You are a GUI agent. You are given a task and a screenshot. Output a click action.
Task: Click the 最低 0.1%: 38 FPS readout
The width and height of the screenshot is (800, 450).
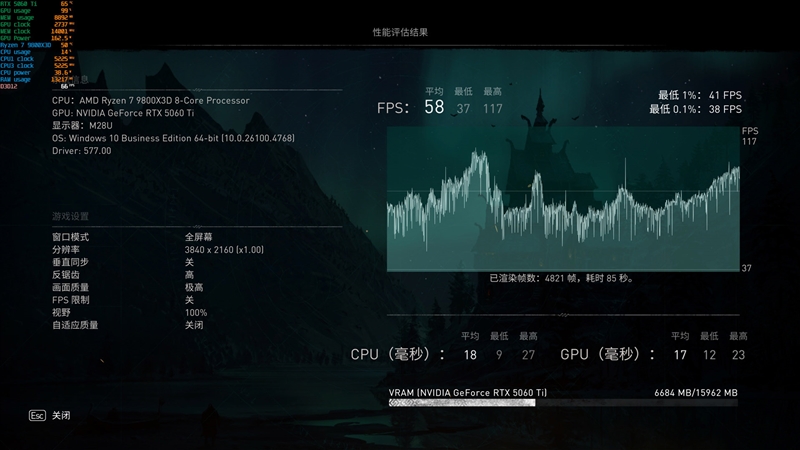coord(695,109)
